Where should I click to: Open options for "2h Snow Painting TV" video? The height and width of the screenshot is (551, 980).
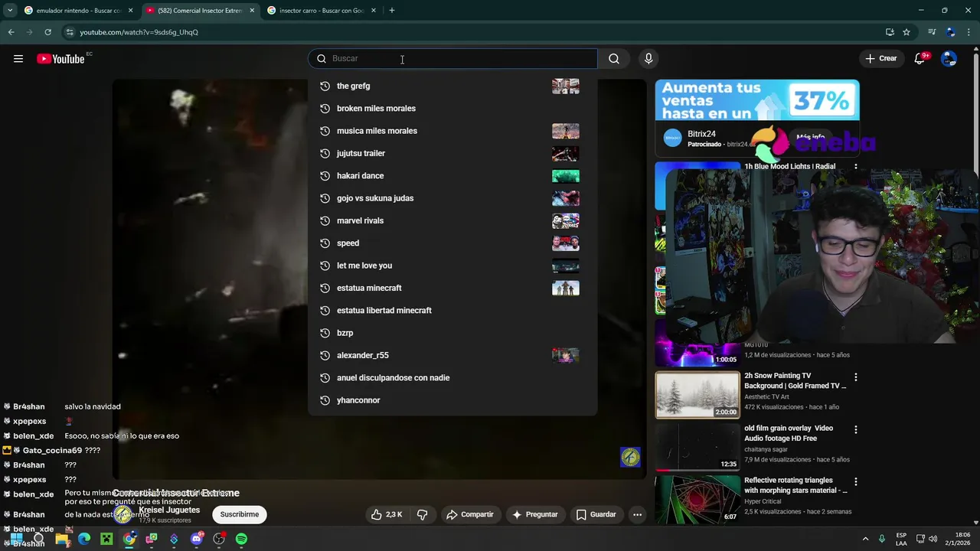(856, 377)
